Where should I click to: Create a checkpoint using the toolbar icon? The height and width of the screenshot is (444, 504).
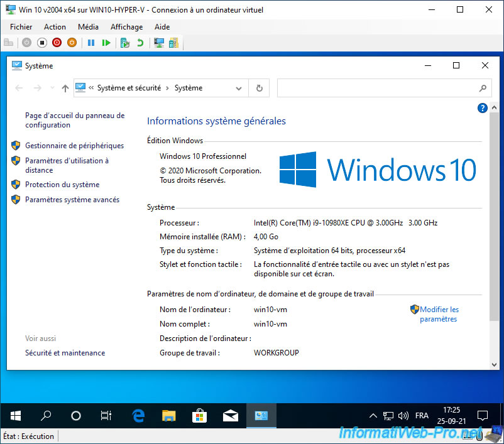click(x=125, y=43)
